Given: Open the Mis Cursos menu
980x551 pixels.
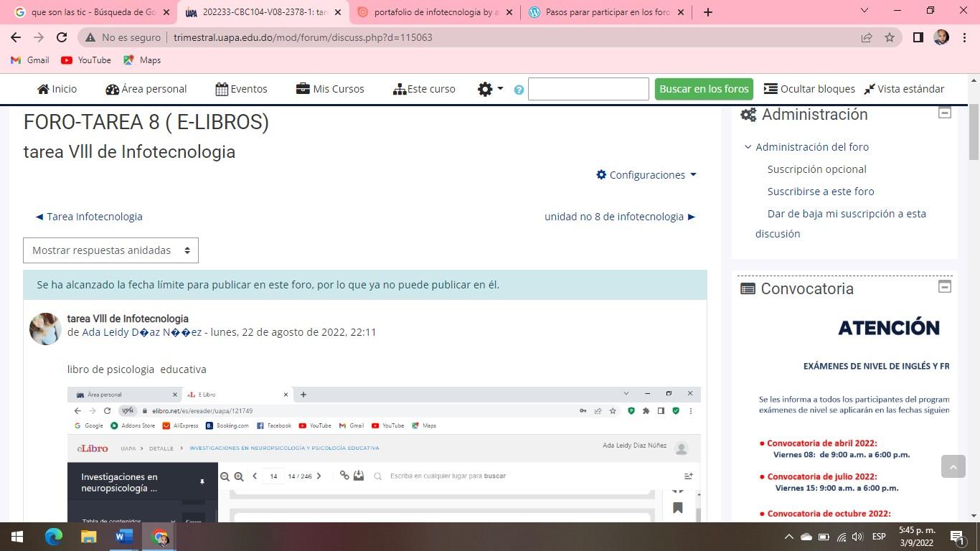Looking at the screenshot, I should 330,89.
